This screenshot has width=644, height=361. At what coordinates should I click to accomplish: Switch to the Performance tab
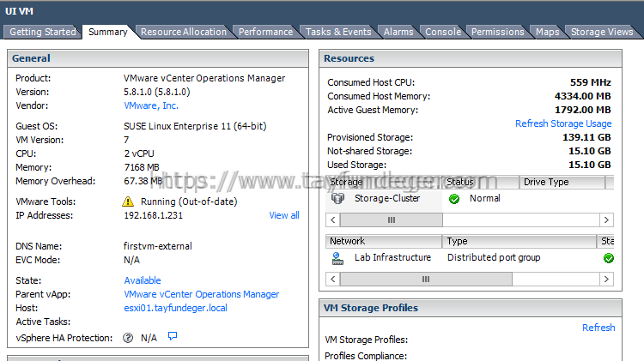pos(265,32)
